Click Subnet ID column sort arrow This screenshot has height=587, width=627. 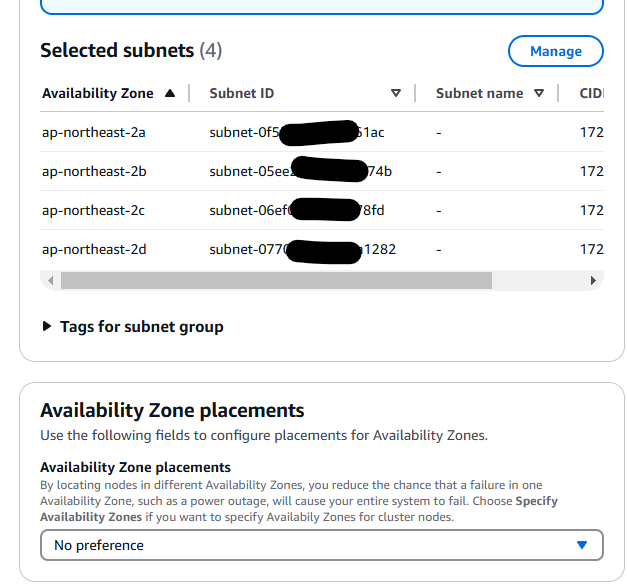396,93
